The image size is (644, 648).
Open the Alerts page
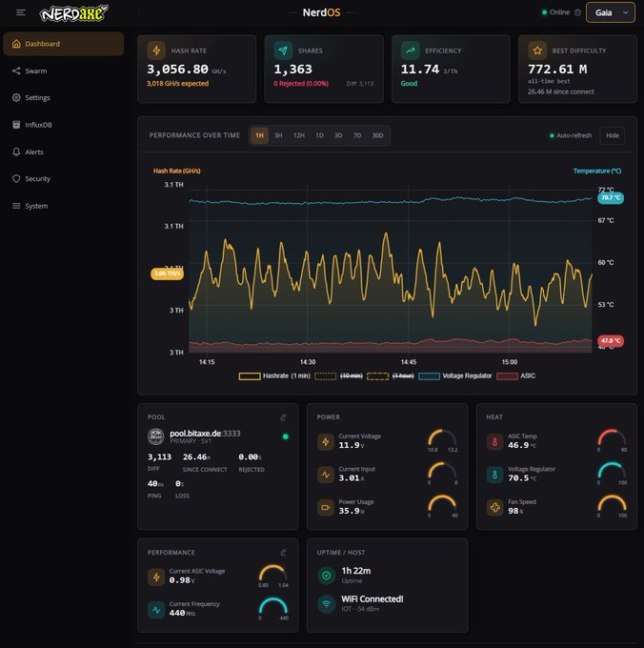(64, 152)
